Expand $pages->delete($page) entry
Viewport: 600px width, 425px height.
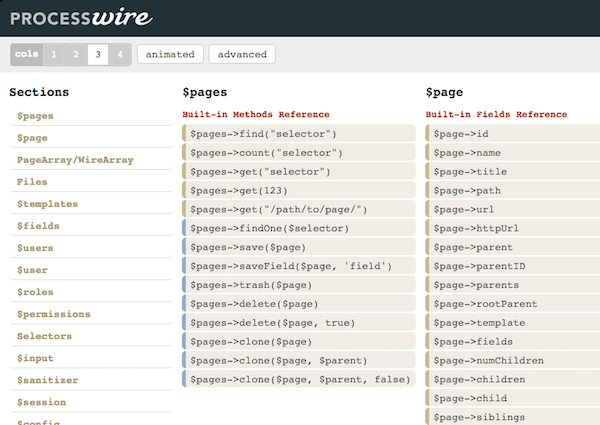(x=299, y=304)
